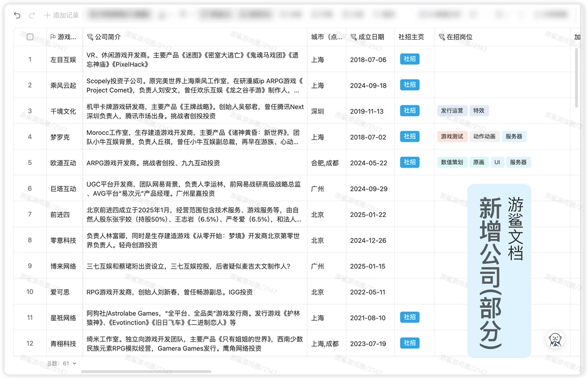
Task: Click the 成立日期 column header
Action: [x=370, y=37]
